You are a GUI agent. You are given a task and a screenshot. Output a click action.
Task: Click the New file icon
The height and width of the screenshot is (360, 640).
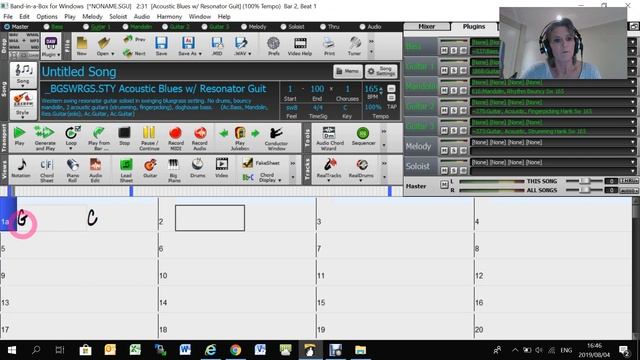(x=82, y=46)
